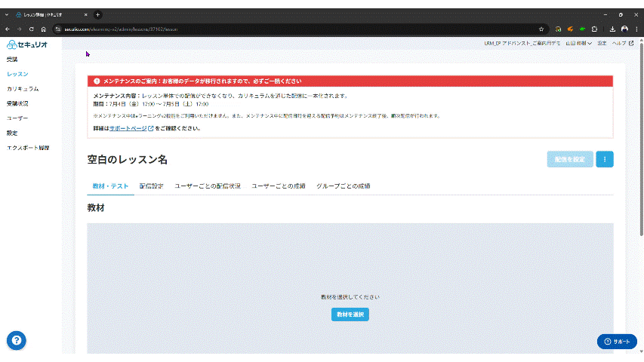Open the tab search dropdown arrow
Viewport: 644px width, 362px height.
point(7,15)
